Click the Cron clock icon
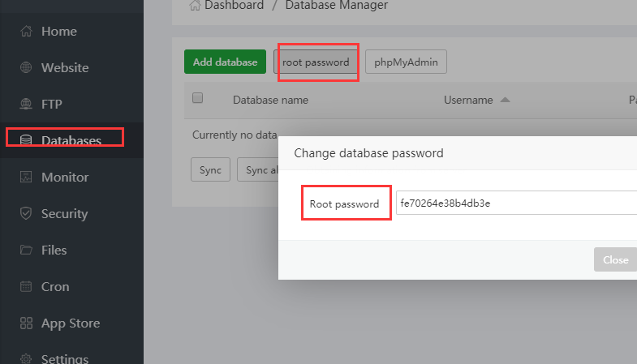The image size is (637, 364). (x=26, y=287)
